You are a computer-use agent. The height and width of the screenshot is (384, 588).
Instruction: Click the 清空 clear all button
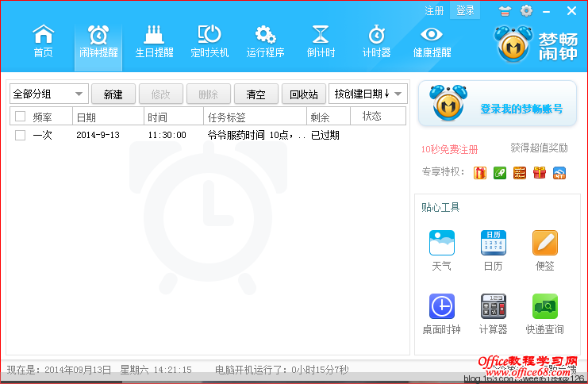point(256,94)
